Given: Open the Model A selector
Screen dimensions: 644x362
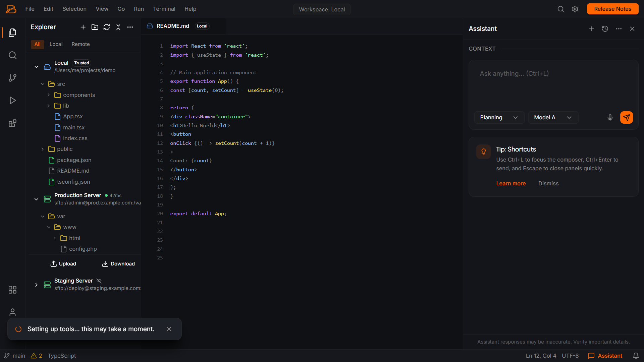Looking at the screenshot, I should click(x=553, y=117).
